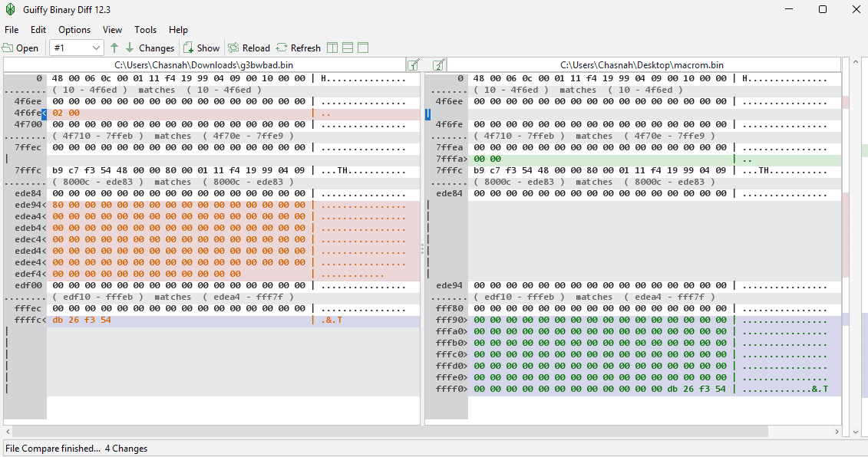Click right file path macrom.bin field
The height and width of the screenshot is (457, 868).
642,64
